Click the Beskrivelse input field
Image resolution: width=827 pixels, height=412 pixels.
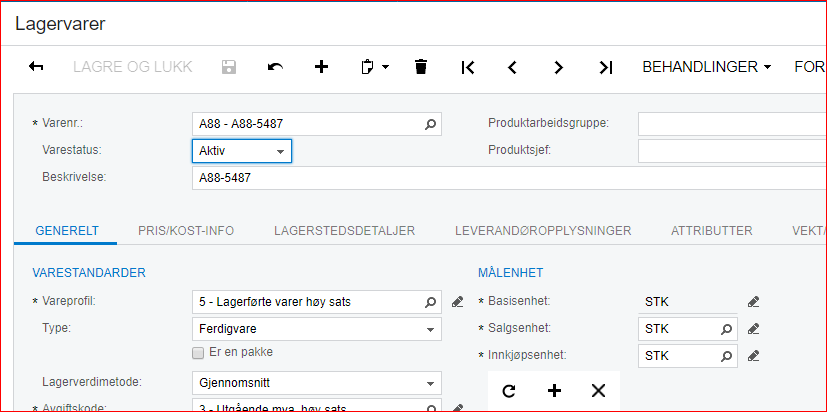point(500,177)
